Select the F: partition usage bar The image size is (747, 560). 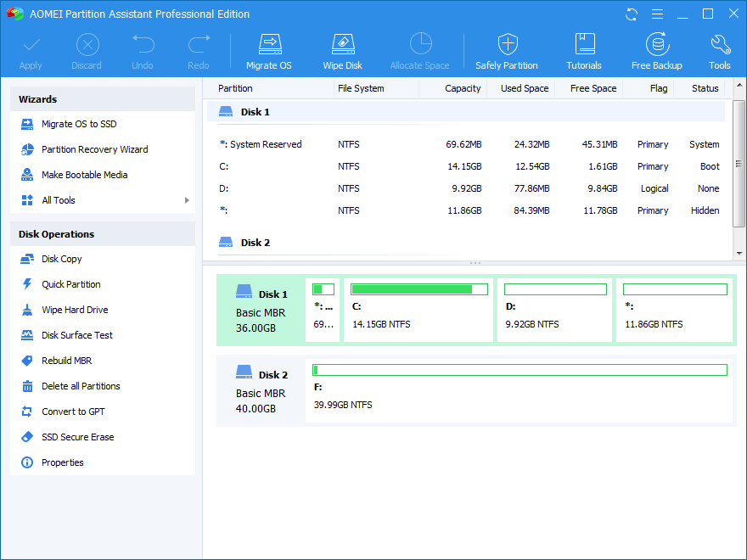519,370
